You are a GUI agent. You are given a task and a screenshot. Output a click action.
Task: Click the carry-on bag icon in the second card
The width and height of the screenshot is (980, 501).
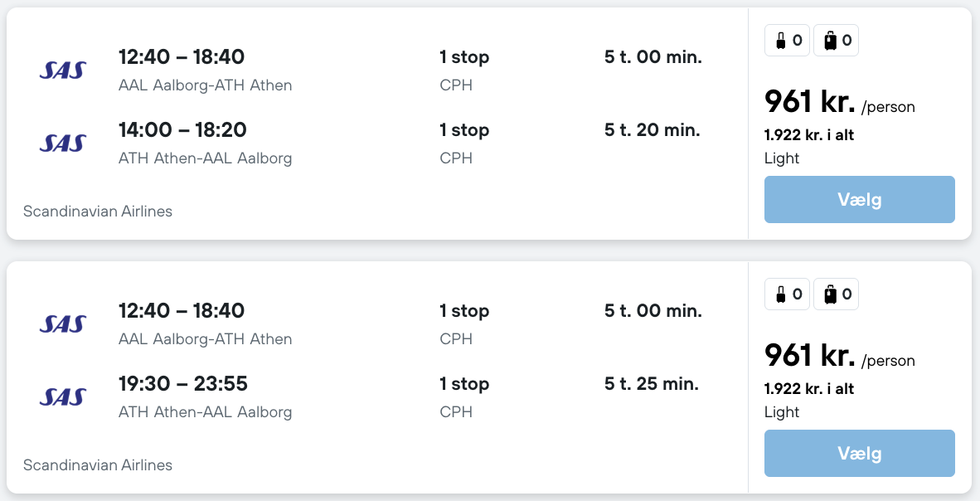pyautogui.click(x=780, y=294)
